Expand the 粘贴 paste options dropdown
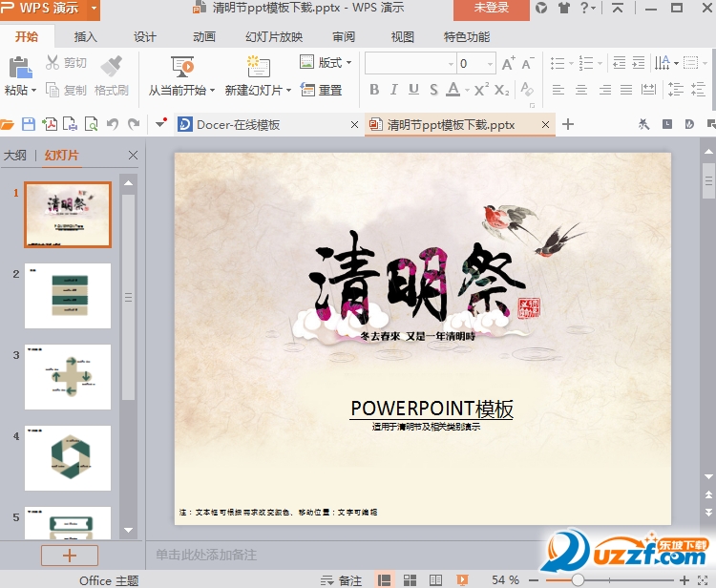This screenshot has width=716, height=588. (33, 91)
